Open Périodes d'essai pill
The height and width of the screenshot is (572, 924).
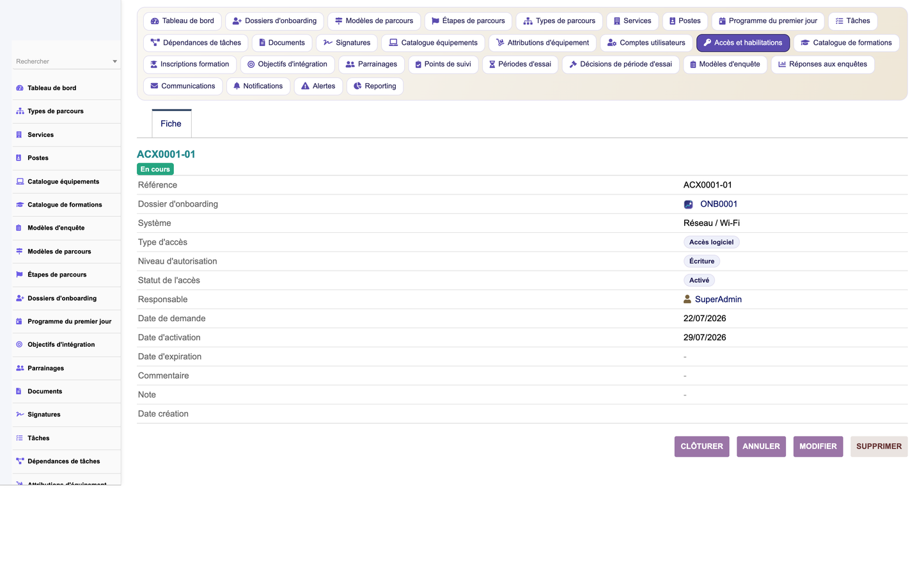[x=520, y=65]
